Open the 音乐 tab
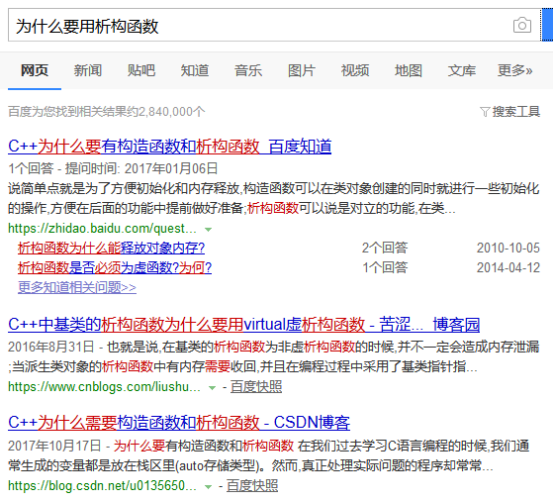 [x=248, y=70]
